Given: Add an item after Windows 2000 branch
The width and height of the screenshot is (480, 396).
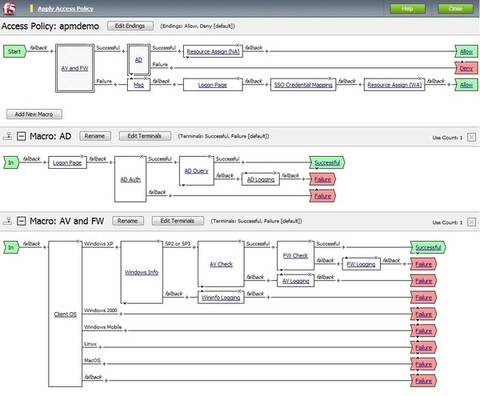Looking at the screenshot, I should click(121, 314).
